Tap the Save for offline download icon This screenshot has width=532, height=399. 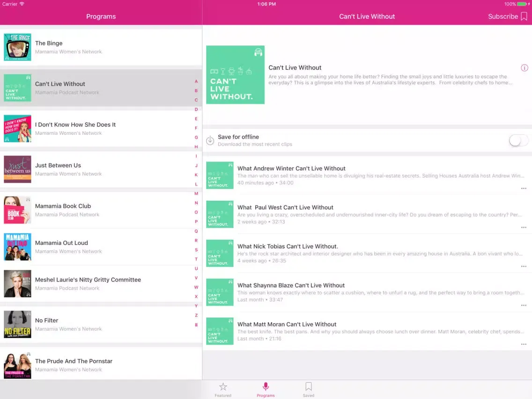(210, 140)
